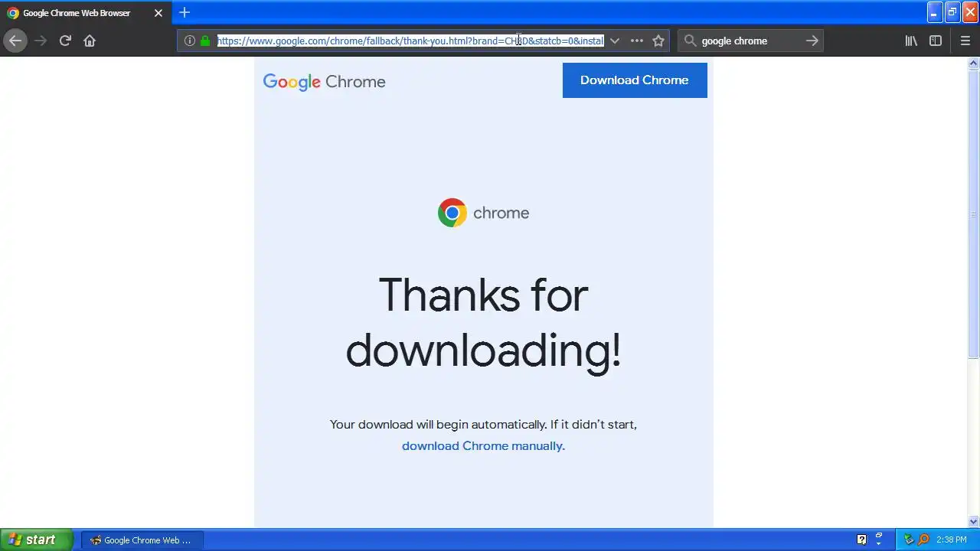Image resolution: width=980 pixels, height=551 pixels.
Task: Click the green check flag tray icon
Action: (x=909, y=540)
